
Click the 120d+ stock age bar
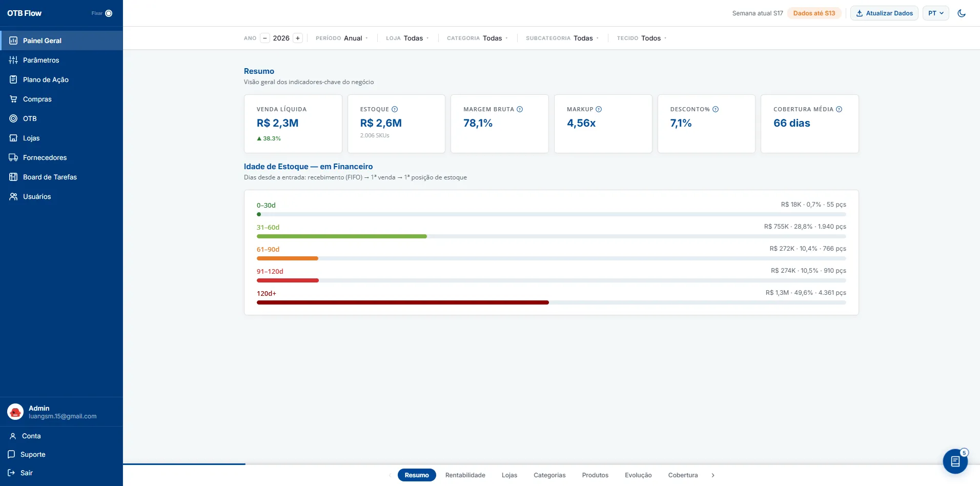point(403,302)
